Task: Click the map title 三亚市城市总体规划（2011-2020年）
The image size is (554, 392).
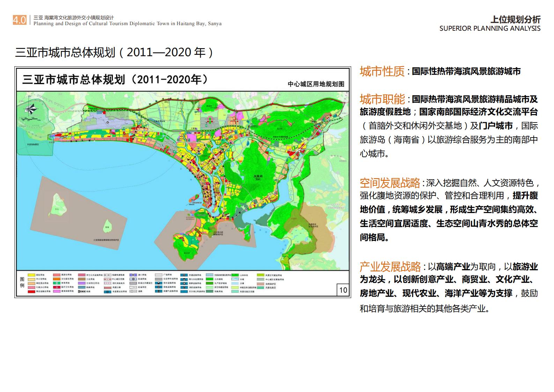Action: point(116,80)
